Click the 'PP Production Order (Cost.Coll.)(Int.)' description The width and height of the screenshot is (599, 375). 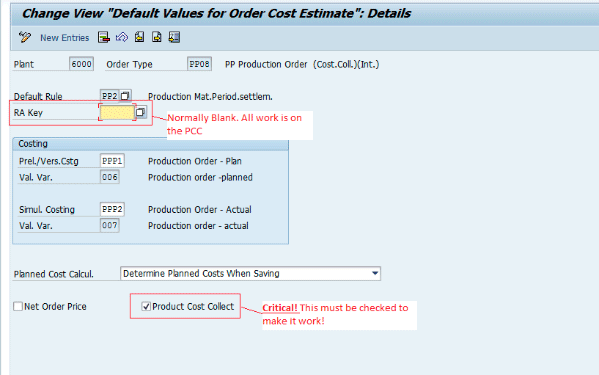[x=302, y=64]
